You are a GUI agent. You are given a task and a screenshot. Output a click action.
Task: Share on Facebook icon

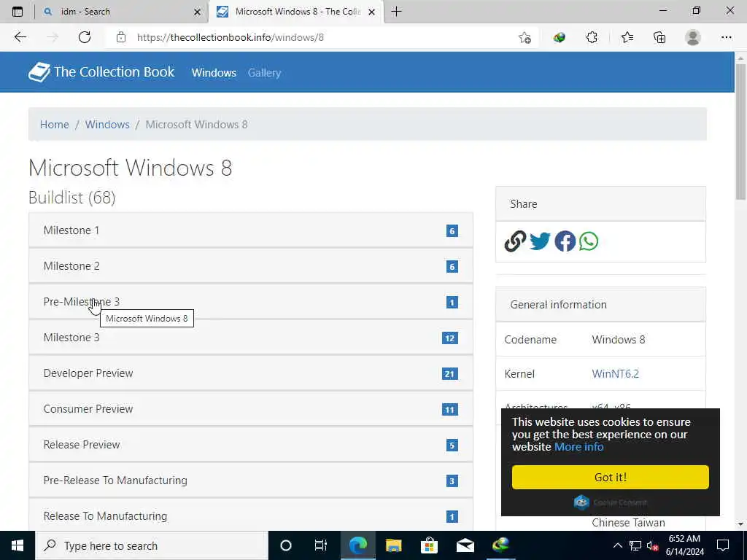pyautogui.click(x=565, y=241)
